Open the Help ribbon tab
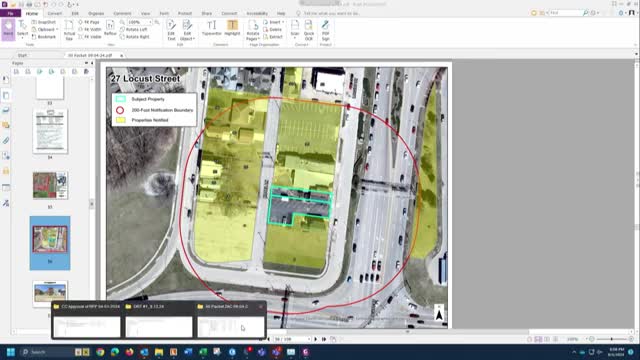The width and height of the screenshot is (640, 360). click(281, 13)
